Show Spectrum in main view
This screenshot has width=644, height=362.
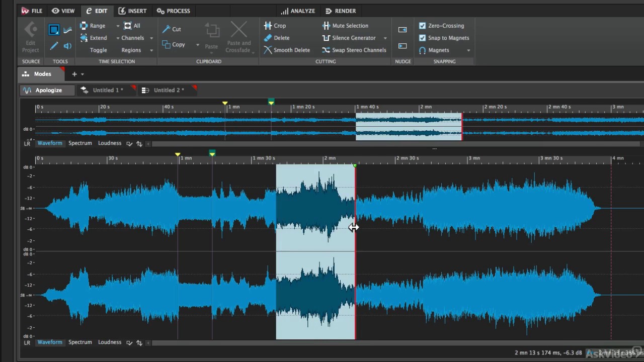click(x=80, y=342)
